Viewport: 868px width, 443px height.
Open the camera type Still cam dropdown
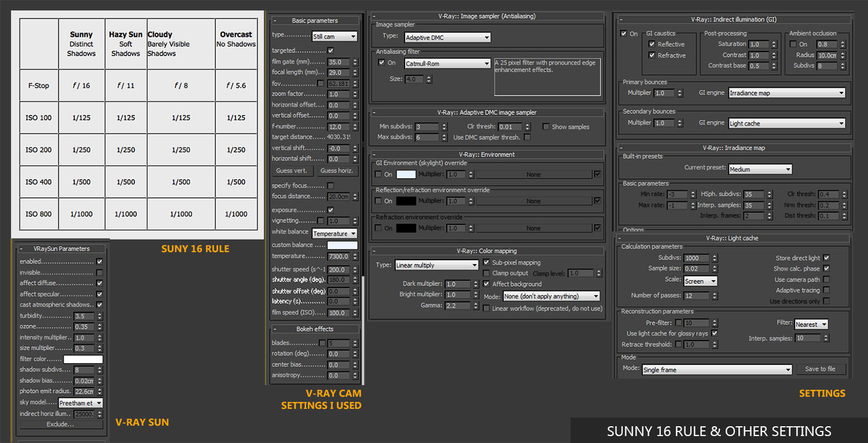[334, 36]
